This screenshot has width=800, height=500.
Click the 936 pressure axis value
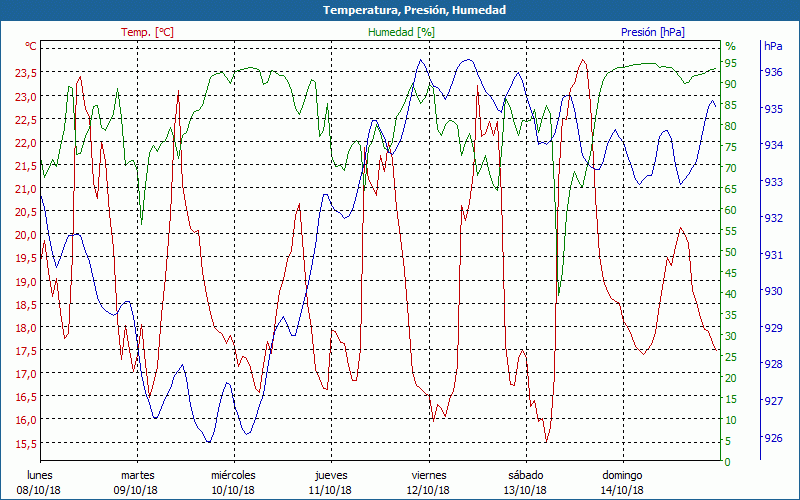773,72
